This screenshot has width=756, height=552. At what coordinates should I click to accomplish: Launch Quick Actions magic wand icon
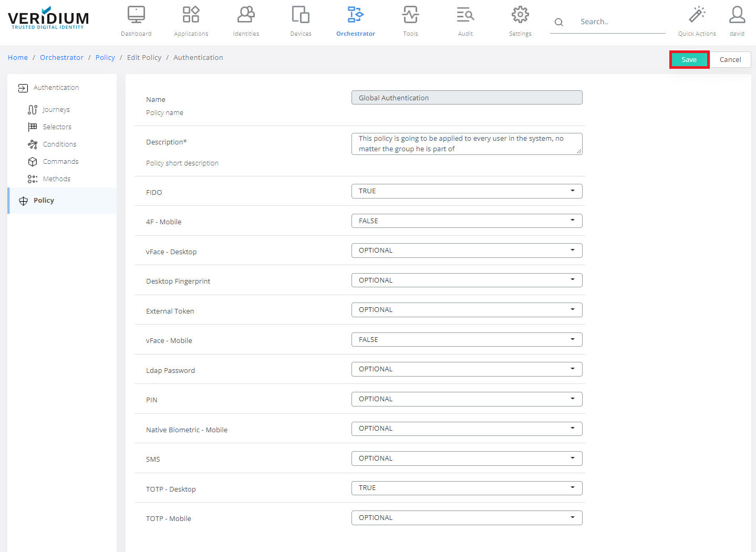(697, 15)
